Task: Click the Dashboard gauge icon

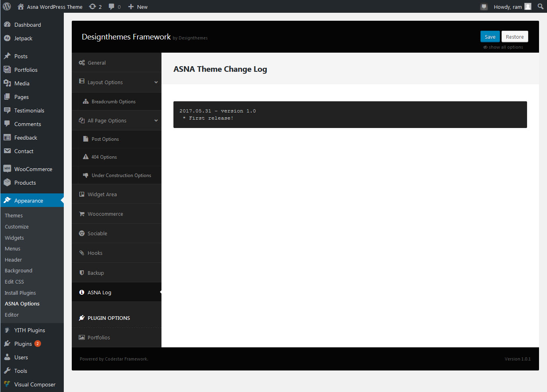Action: coord(7,24)
